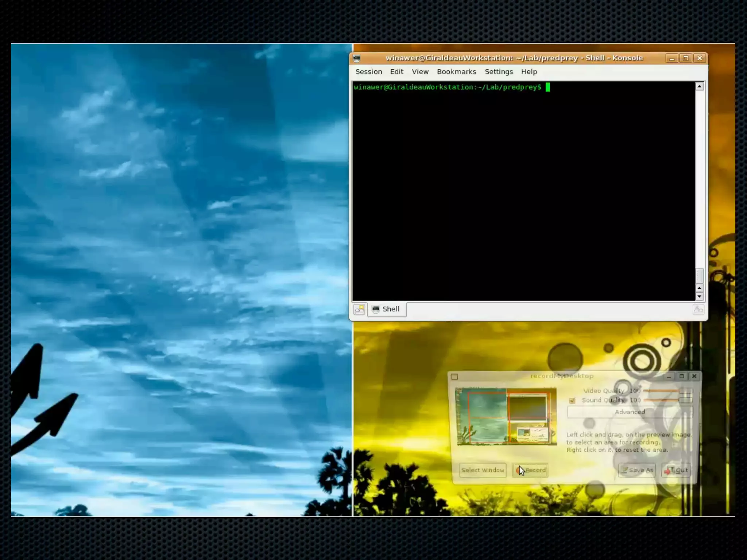Open the Bookmarks menu
747x560 pixels.
(456, 72)
